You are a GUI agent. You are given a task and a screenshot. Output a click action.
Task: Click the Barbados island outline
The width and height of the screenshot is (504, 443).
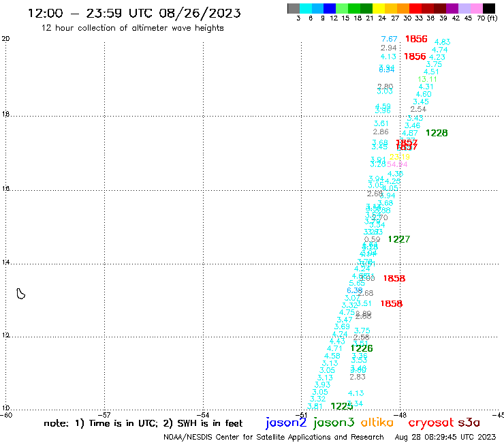pyautogui.click(x=20, y=294)
